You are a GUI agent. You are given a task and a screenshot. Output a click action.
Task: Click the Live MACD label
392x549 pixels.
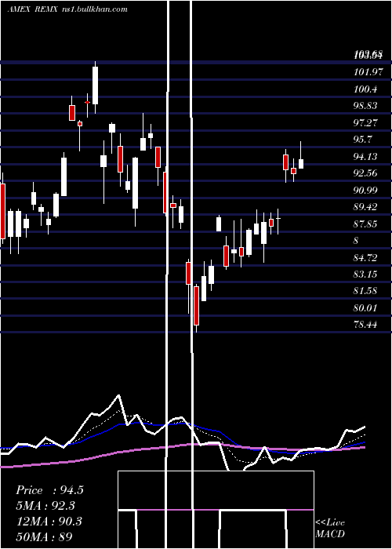330,528
